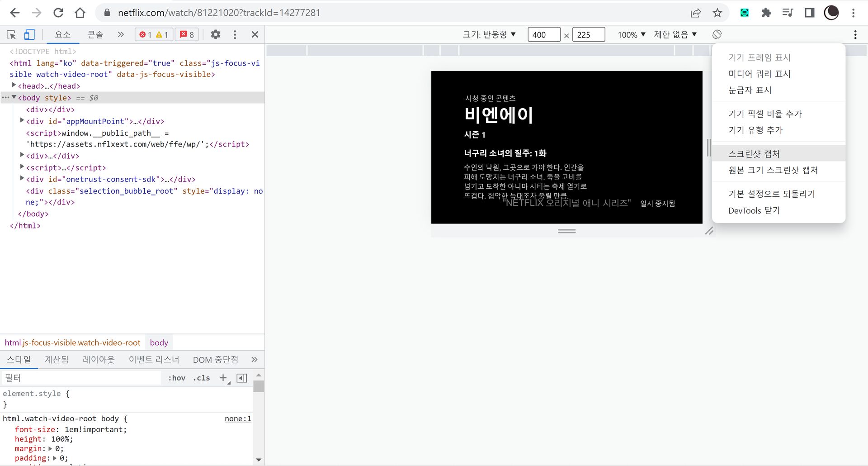Switch to the 요소 tab
Screen dimensions: 868x466
pos(63,34)
